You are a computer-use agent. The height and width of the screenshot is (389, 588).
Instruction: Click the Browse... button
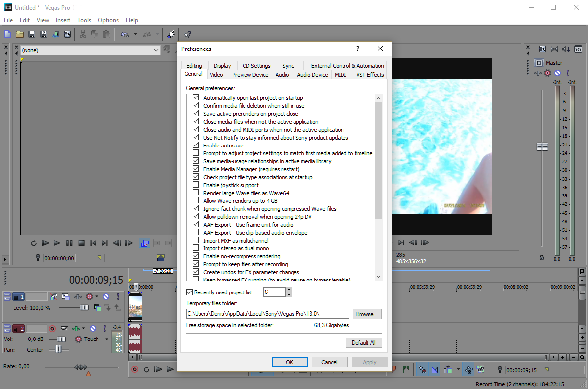tap(367, 314)
